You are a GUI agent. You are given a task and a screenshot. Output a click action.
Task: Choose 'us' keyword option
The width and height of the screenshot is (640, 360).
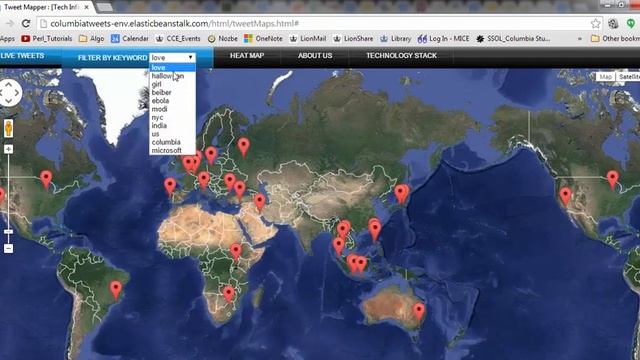tap(173, 134)
